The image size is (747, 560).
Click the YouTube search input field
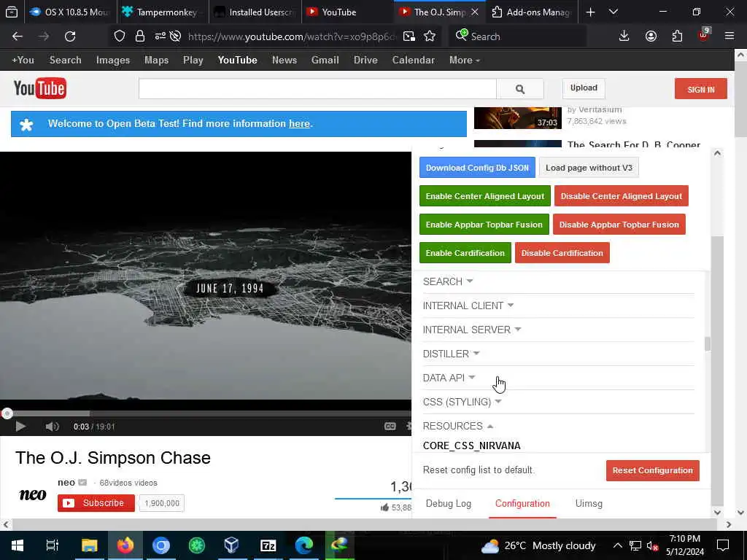pos(317,89)
